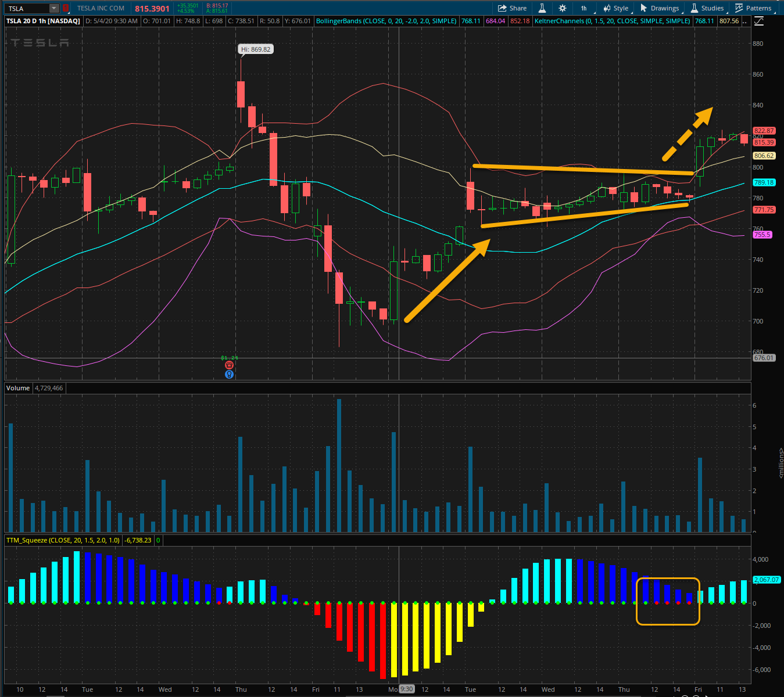Click the ellipsis after study values in header
This screenshot has width=784, height=697.
point(745,21)
